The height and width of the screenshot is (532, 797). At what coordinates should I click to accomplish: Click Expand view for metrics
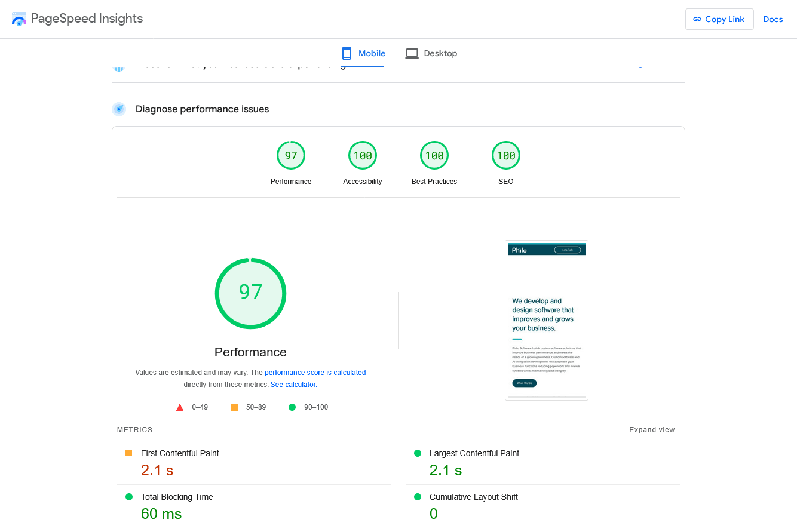pos(652,430)
